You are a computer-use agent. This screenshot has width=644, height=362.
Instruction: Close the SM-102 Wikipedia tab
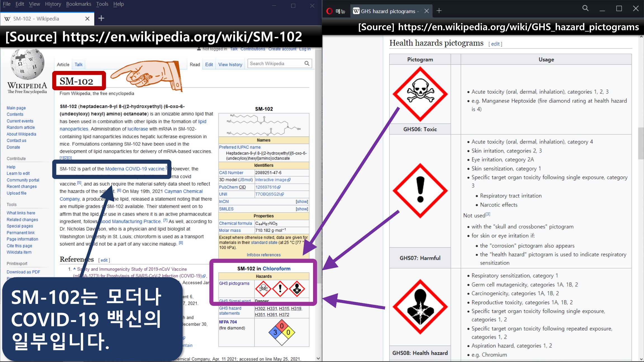87,19
